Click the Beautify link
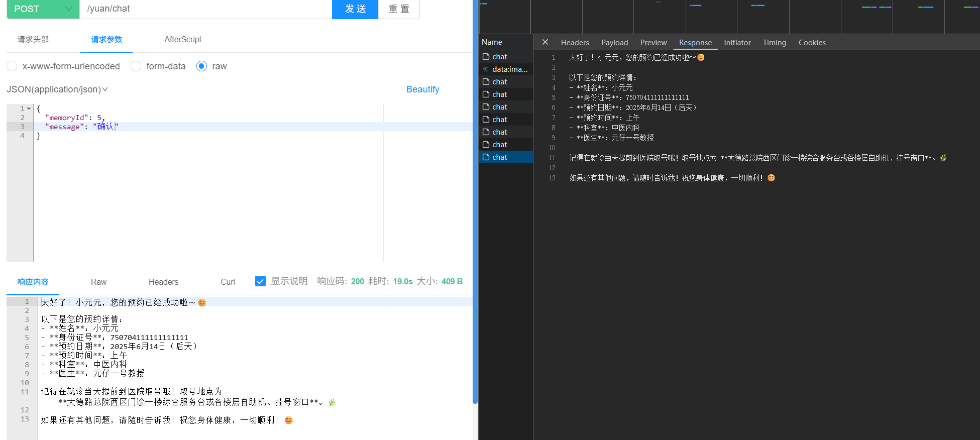The image size is (980, 440). tap(422, 89)
